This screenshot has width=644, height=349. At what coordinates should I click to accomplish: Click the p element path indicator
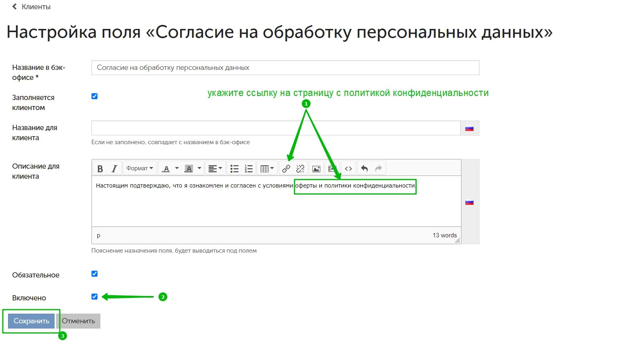coord(98,235)
